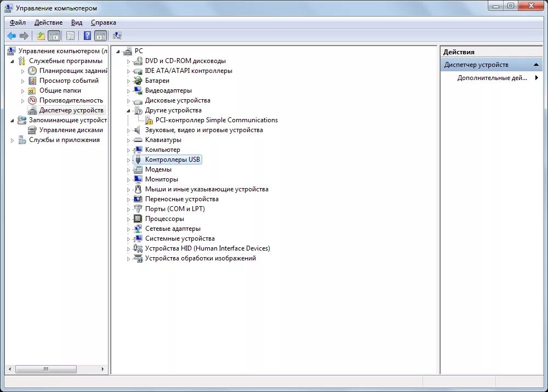Viewport: 548px width, 392px height.
Task: Expand the Мониторы node
Action: pos(128,180)
